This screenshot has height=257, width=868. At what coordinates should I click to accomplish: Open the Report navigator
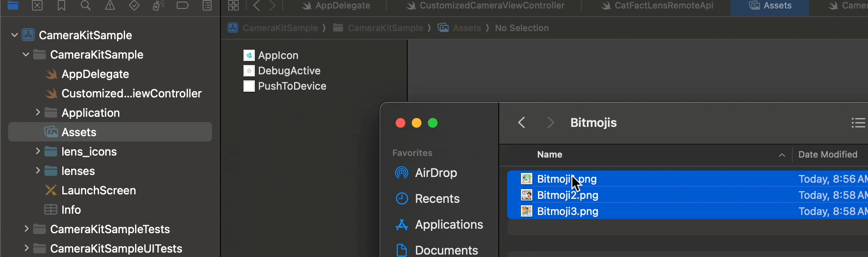[207, 5]
